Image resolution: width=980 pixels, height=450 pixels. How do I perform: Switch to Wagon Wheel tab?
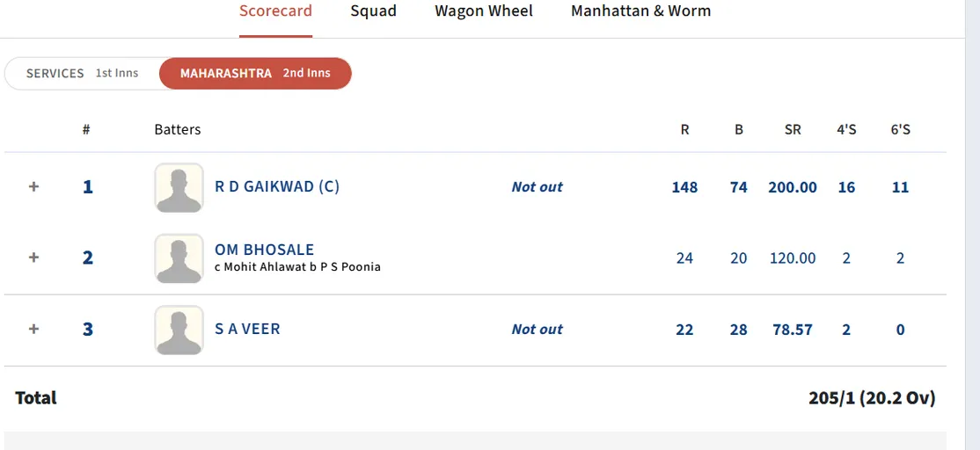coord(484,11)
